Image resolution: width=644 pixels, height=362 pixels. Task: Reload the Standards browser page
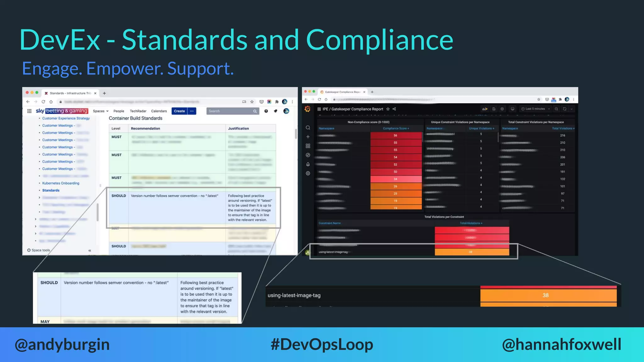coord(43,102)
